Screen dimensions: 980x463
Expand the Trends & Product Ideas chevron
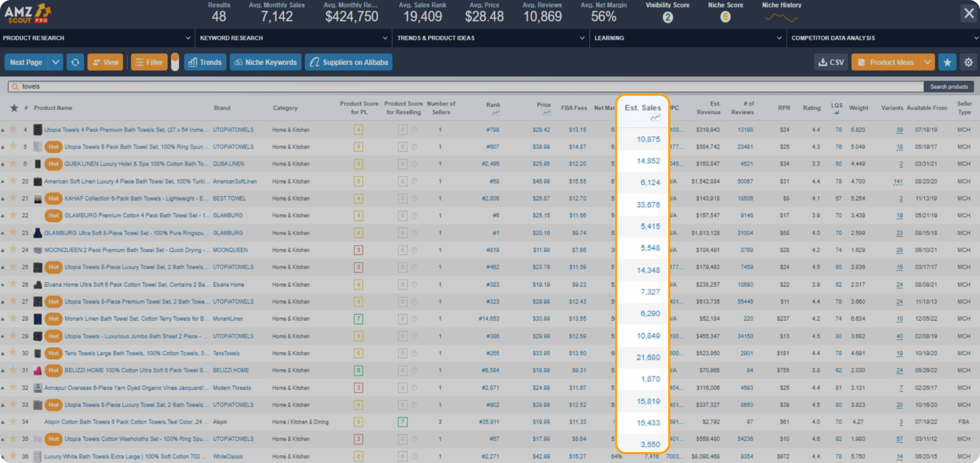click(582, 38)
